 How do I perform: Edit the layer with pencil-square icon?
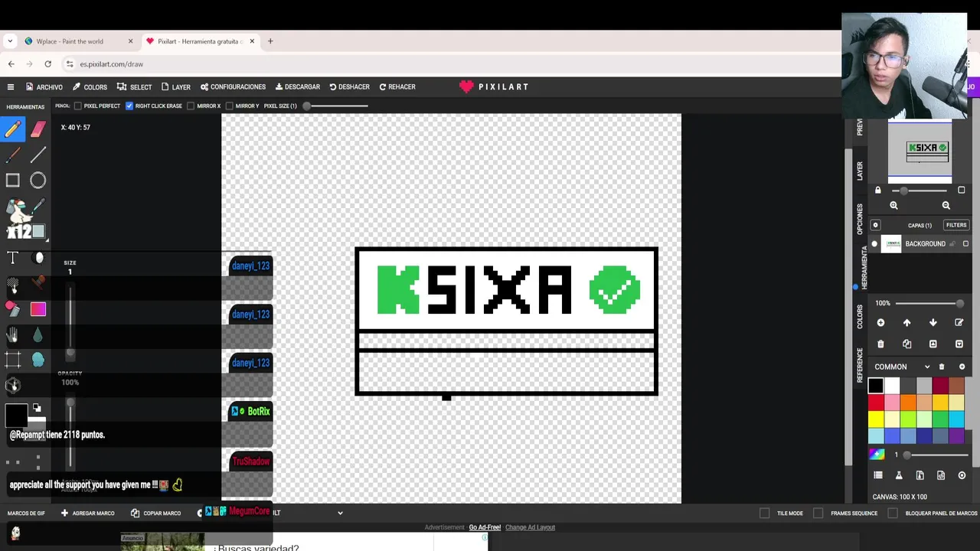[959, 323]
